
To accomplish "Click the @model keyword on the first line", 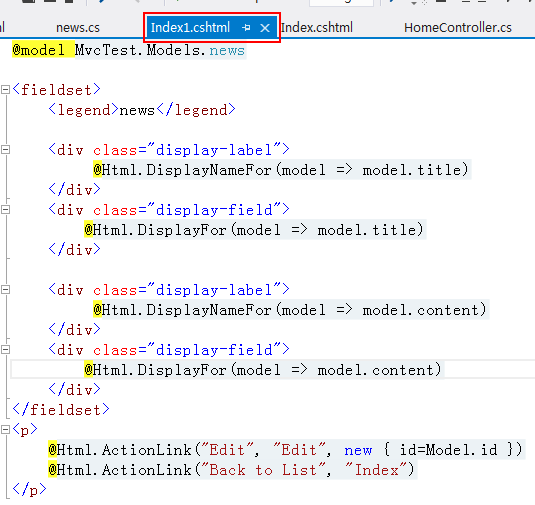I will (x=38, y=50).
